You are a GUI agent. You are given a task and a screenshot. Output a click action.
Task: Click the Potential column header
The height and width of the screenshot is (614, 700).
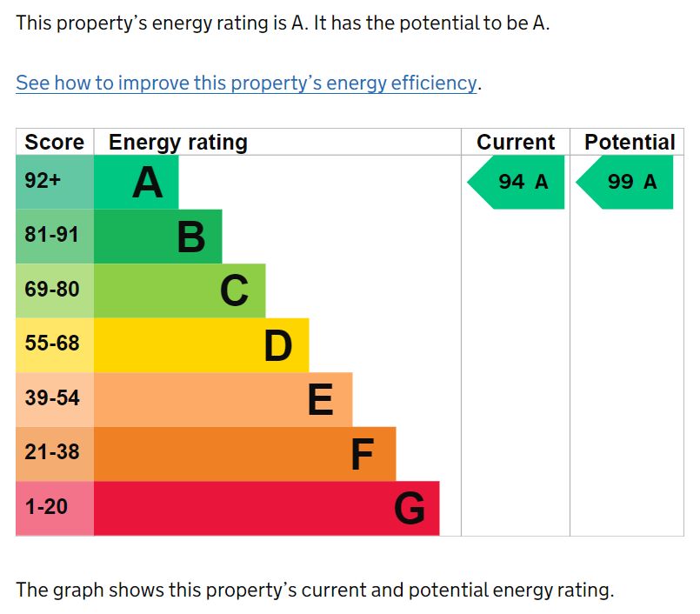630,143
